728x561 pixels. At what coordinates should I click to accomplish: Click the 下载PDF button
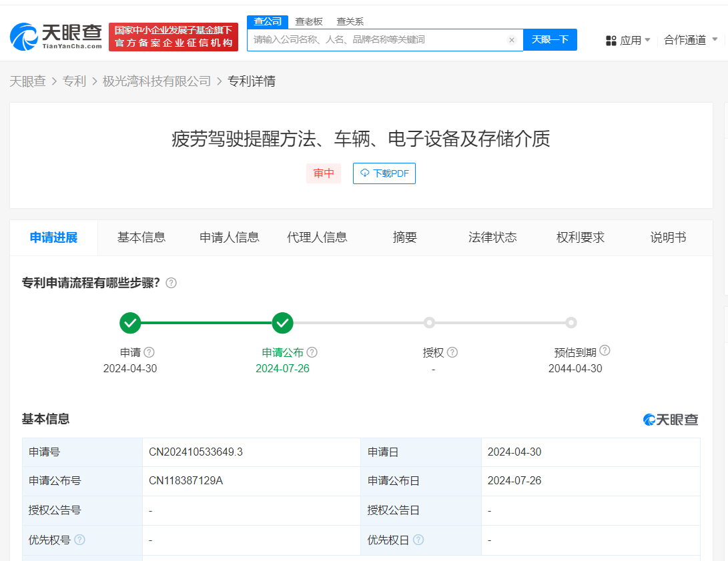point(384,173)
